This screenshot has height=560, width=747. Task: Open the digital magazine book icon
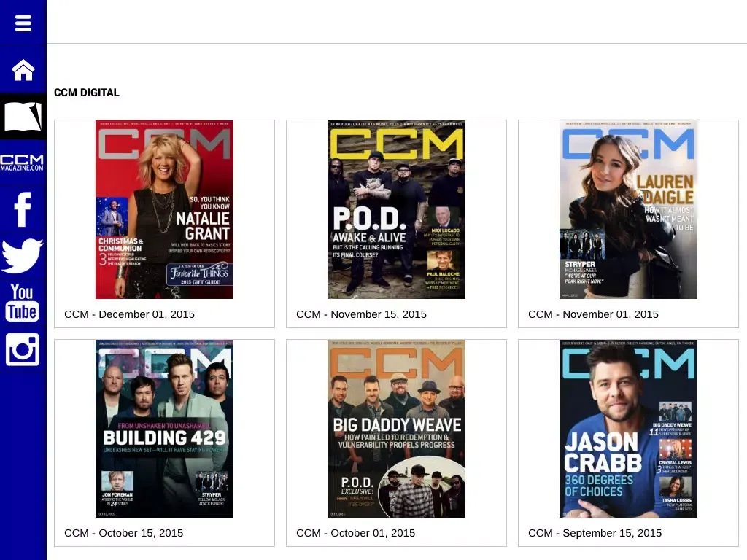(x=23, y=117)
